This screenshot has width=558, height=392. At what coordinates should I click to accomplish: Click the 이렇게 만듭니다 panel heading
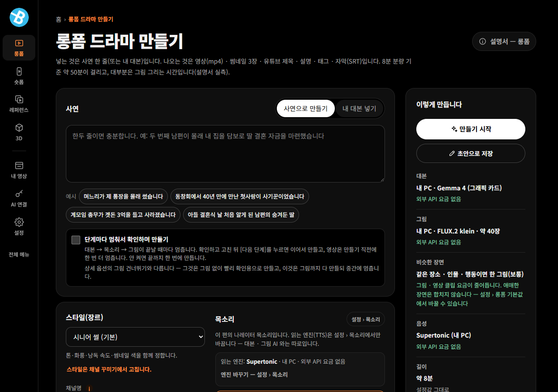click(439, 105)
